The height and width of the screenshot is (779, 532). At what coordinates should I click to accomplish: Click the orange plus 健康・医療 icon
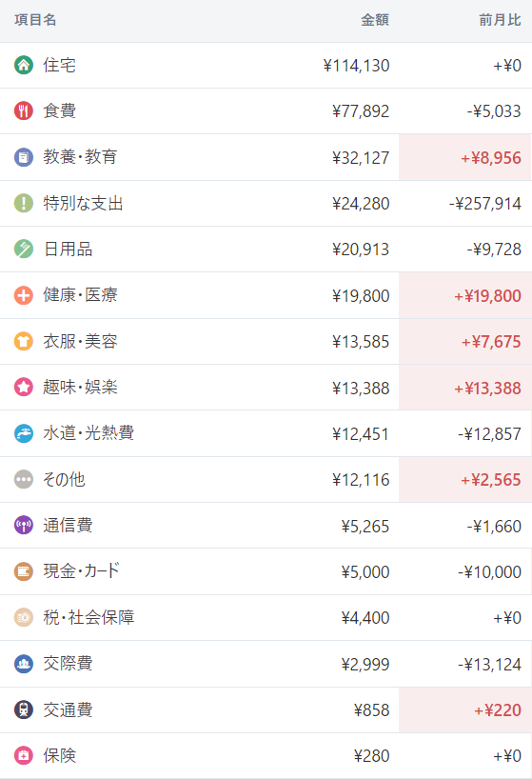24,295
